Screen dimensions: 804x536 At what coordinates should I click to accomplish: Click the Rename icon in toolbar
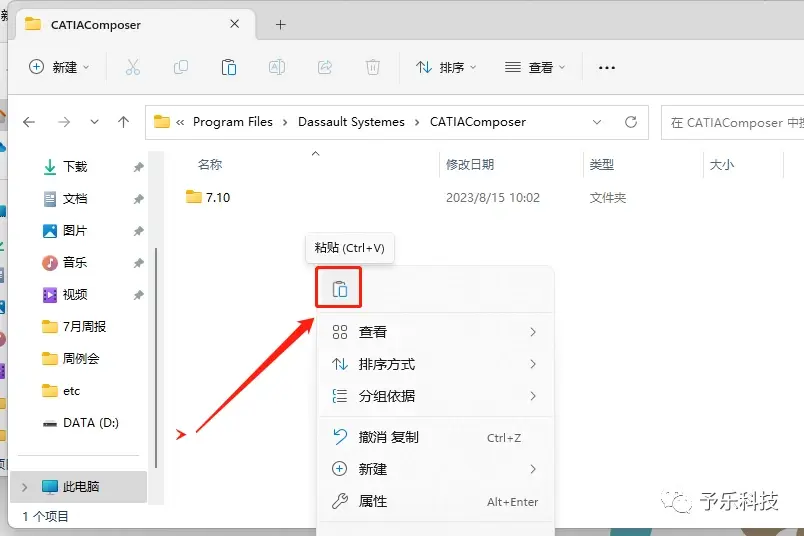tap(277, 67)
